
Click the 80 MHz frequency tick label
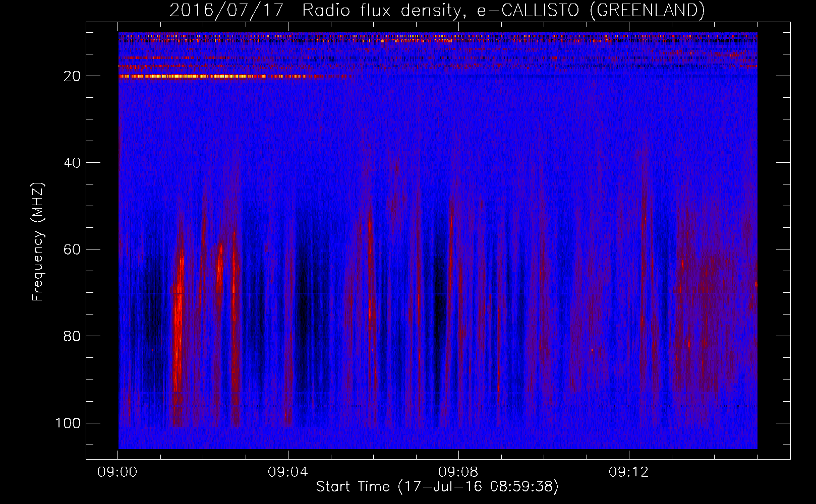72,336
